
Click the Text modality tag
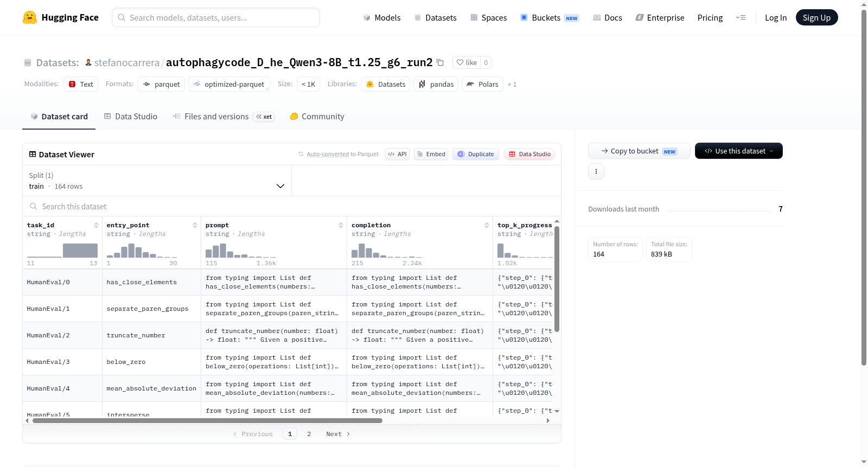coord(81,84)
